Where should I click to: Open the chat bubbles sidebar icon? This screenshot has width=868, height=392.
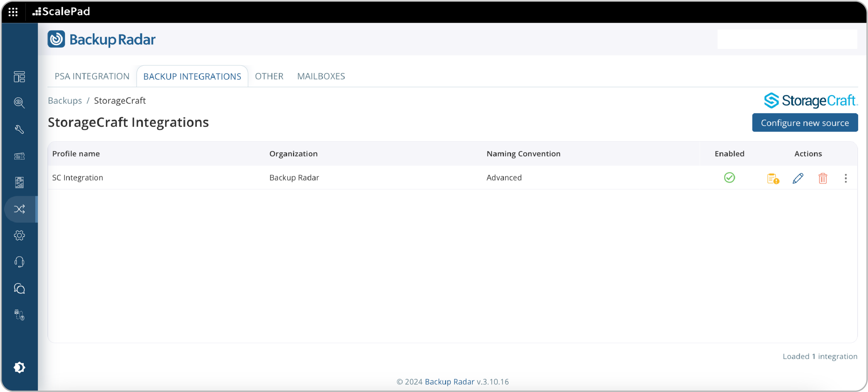[19, 288]
